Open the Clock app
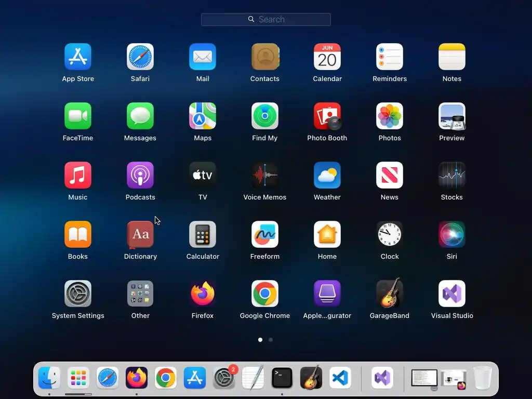532x399 pixels. 390,234
